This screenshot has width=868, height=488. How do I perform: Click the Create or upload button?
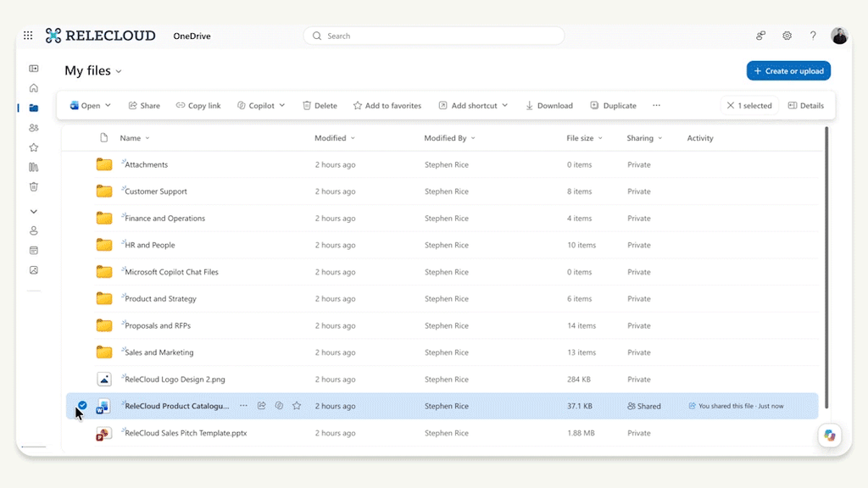point(788,71)
